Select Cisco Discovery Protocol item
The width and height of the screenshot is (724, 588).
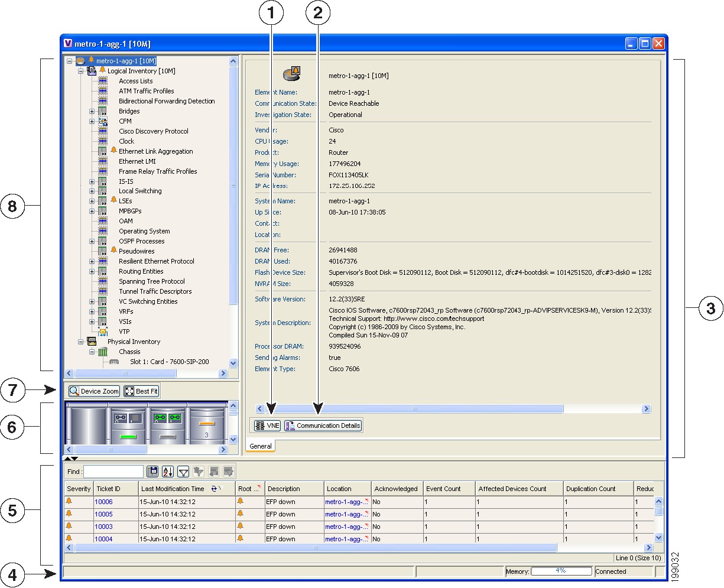point(154,131)
